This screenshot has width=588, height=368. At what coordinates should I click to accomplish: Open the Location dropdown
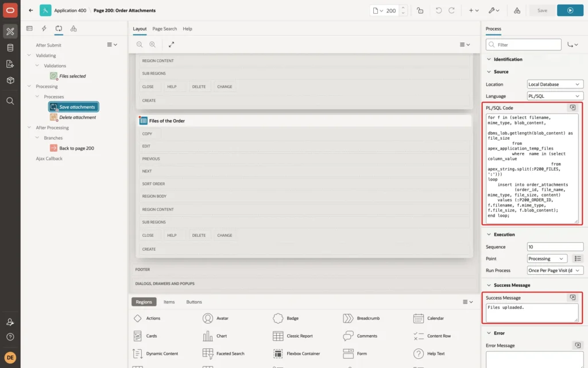[x=555, y=85]
